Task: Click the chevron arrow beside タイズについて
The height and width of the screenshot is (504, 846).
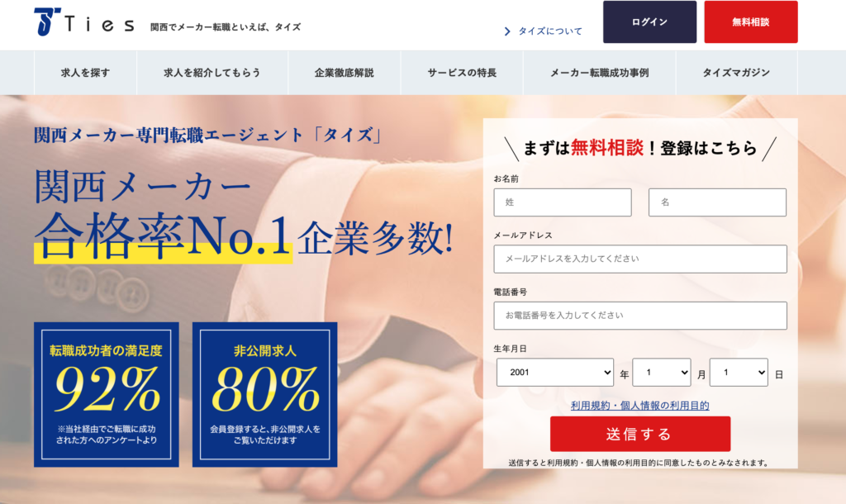Action: tap(507, 31)
